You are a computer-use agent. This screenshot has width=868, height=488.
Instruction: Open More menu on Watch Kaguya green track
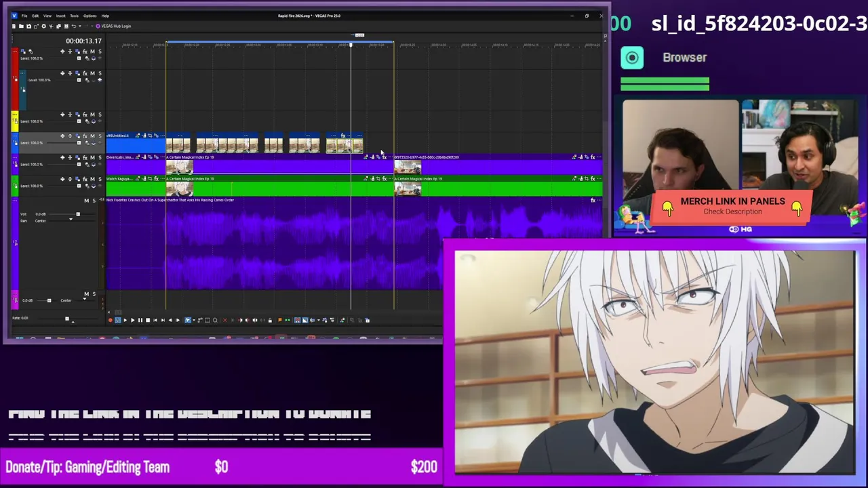[x=15, y=179]
